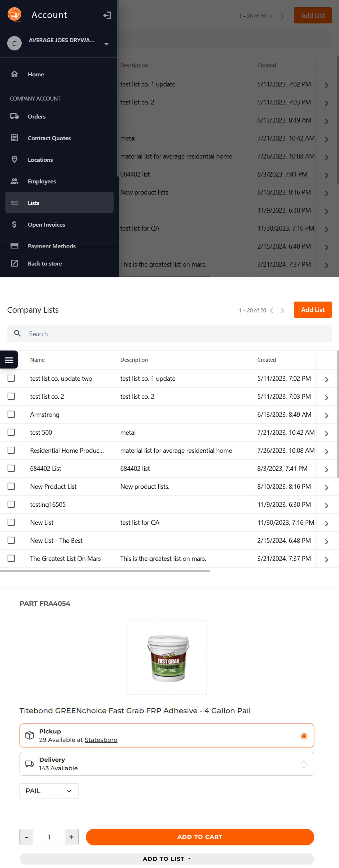Select the 684402 List checkbox

(11, 468)
